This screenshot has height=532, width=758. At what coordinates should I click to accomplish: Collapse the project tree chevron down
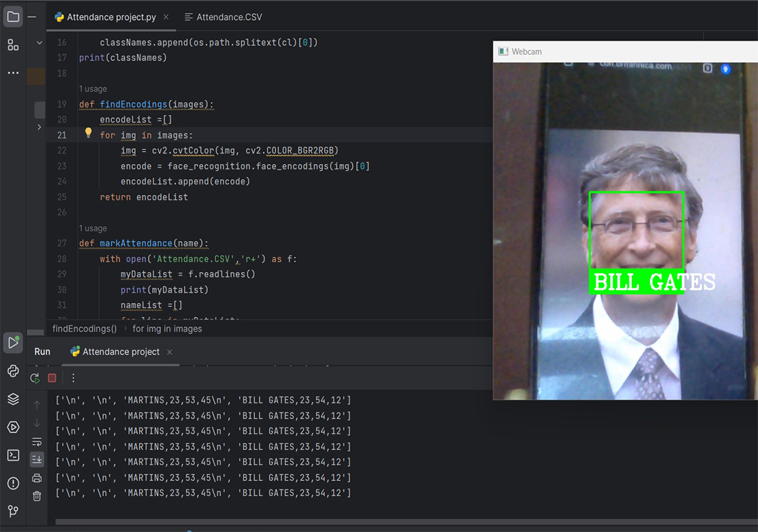40,43
